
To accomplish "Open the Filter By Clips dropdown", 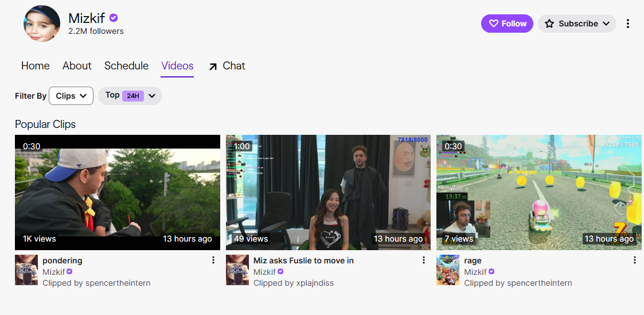I will [x=71, y=96].
